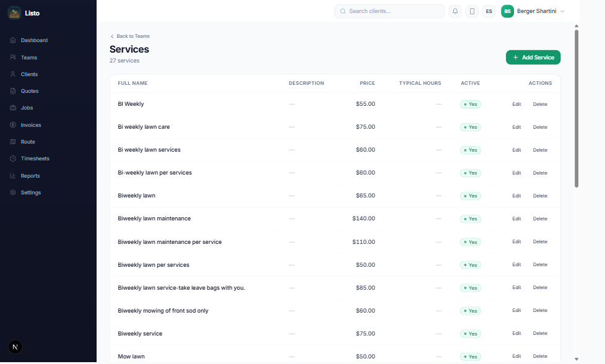Click the Timesheets clock icon
This screenshot has height=364, width=605.
coord(13,158)
